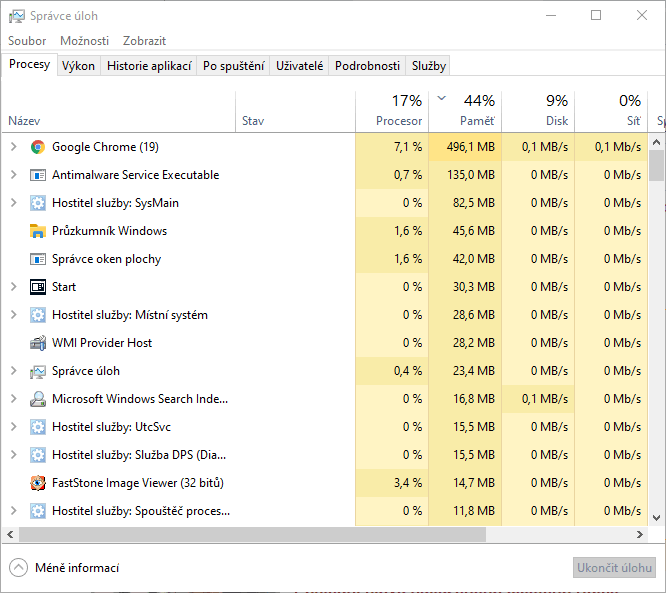The width and height of the screenshot is (666, 593).
Task: Expand the Google Chrome process group
Action: click(13, 147)
